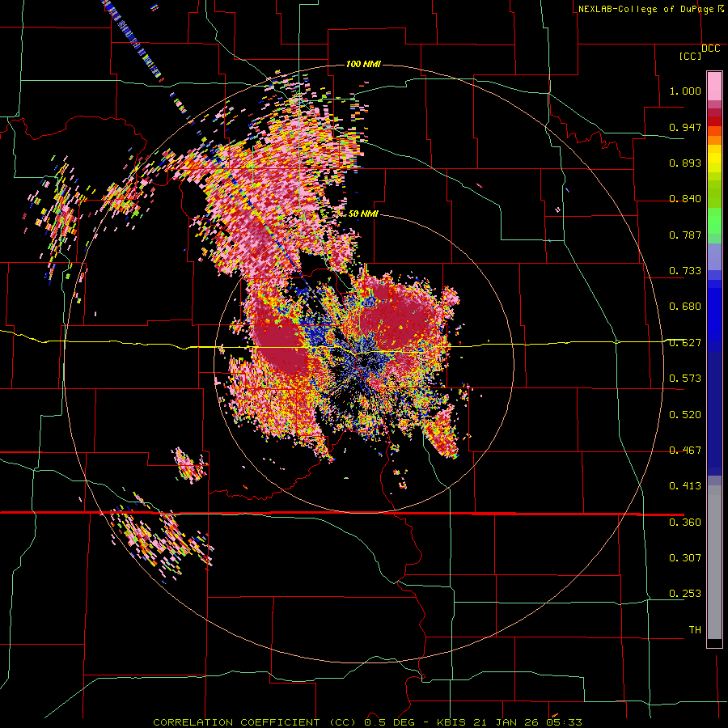Click the 100 NMI range ring label
This screenshot has width=728, height=728.
[x=363, y=64]
